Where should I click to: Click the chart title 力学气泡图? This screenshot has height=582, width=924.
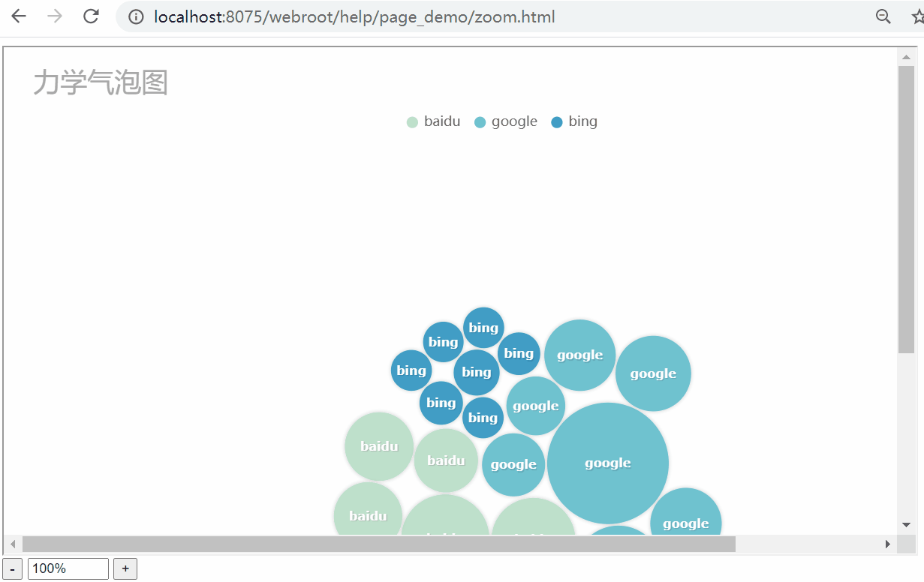point(101,82)
